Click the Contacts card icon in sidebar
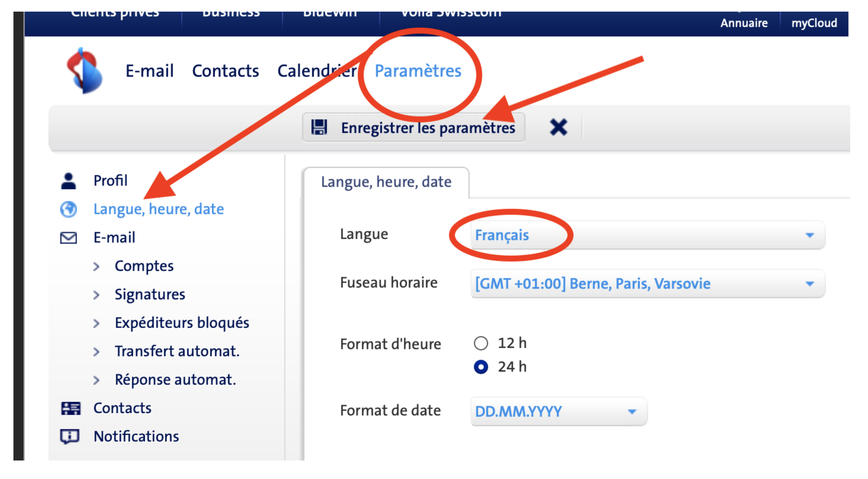Viewport: 868px width, 479px height. (x=70, y=408)
